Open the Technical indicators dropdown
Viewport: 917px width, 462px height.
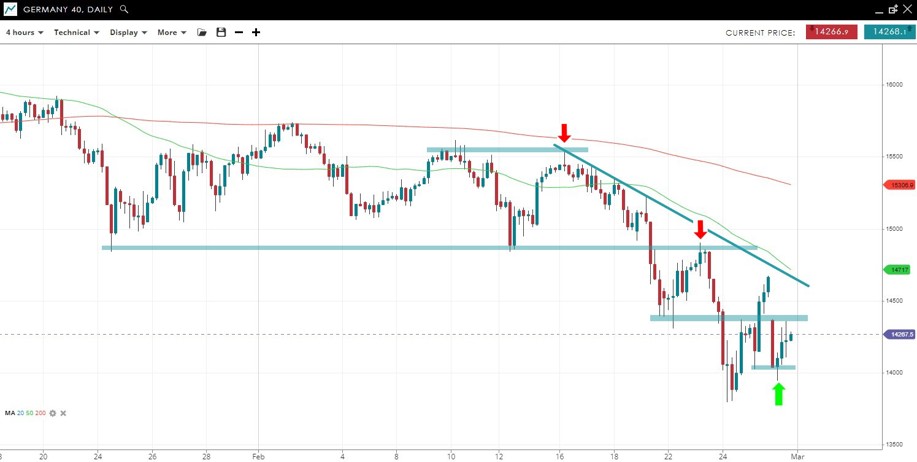coord(76,32)
